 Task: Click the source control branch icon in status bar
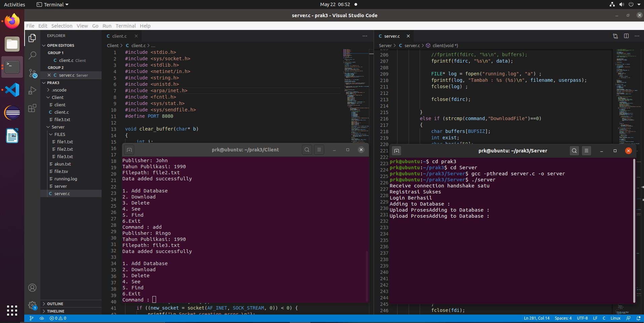[x=32, y=318]
